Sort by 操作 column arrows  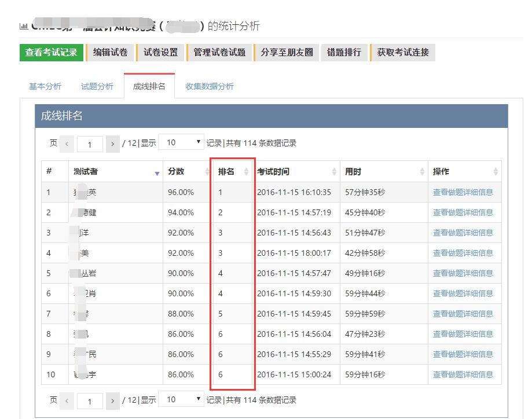[x=496, y=172]
